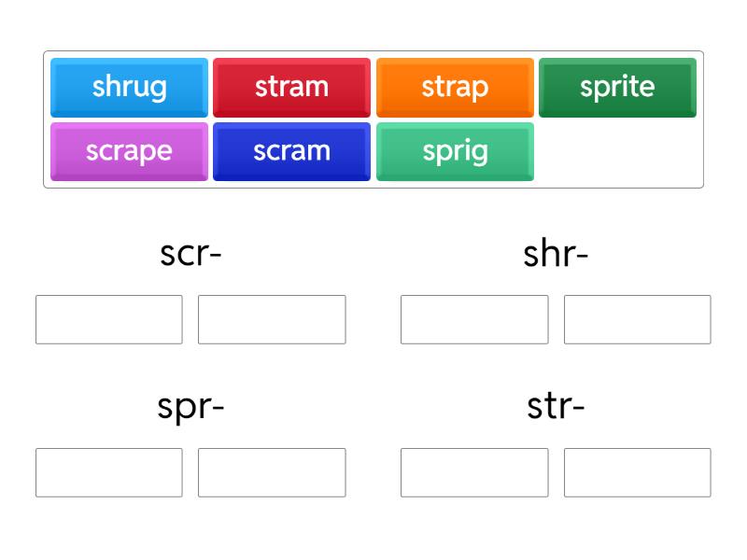This screenshot has width=747, height=560.
Task: Click the str- group heading
Action: click(x=556, y=406)
